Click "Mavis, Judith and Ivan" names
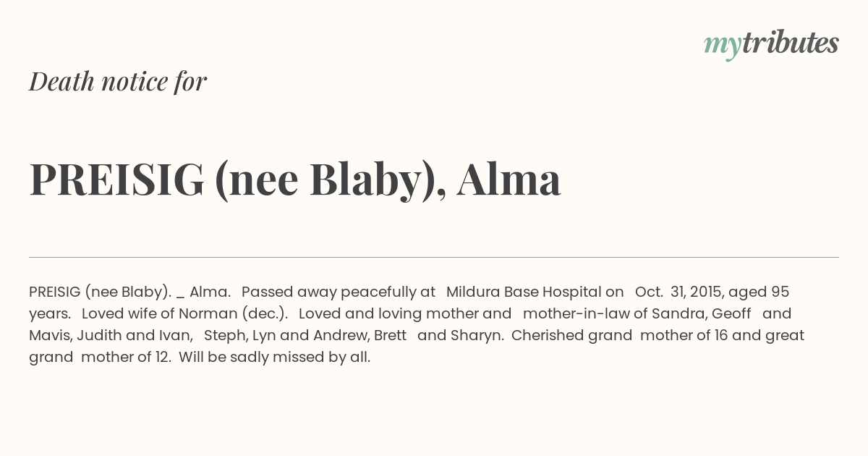The image size is (868, 456). click(110, 335)
